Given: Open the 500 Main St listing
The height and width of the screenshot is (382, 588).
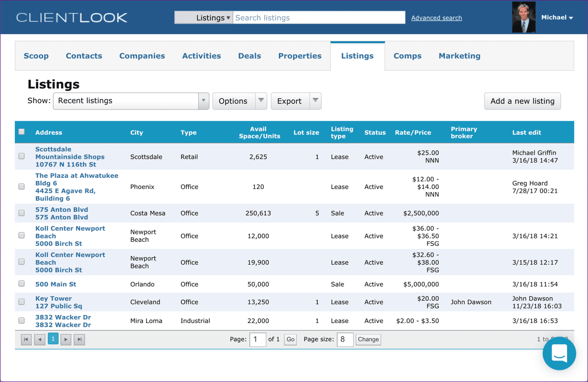Looking at the screenshot, I should pos(55,284).
